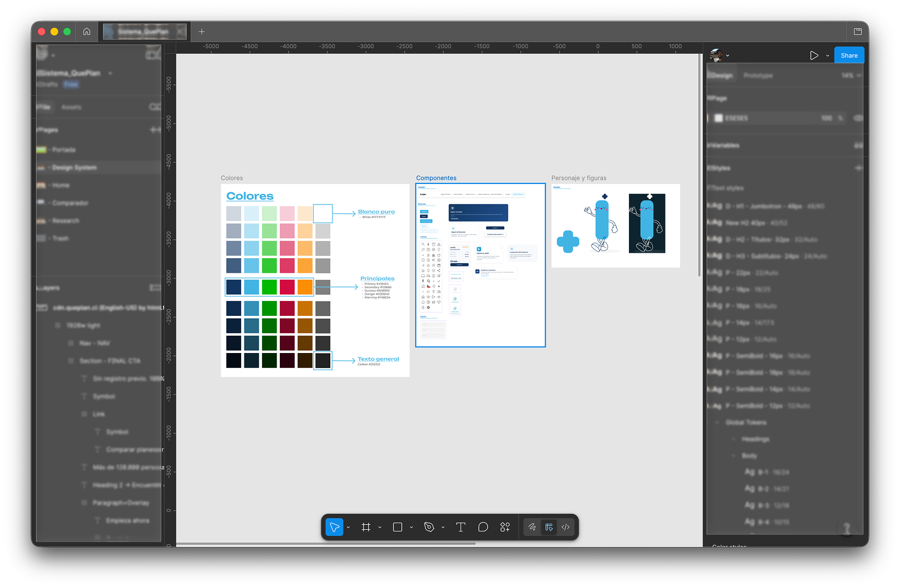Select the Design System page in the sidebar
The image size is (900, 588).
(75, 167)
